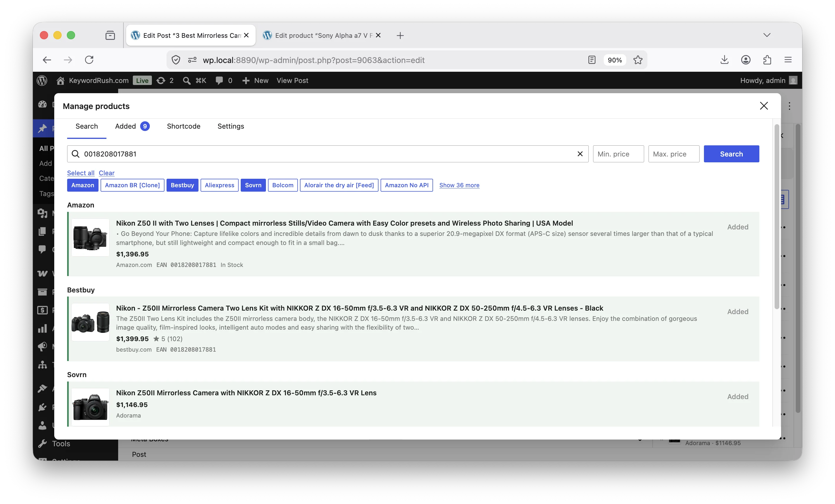Click the Bestbuy star rating icon
This screenshot has height=504, width=835.
pyautogui.click(x=156, y=338)
